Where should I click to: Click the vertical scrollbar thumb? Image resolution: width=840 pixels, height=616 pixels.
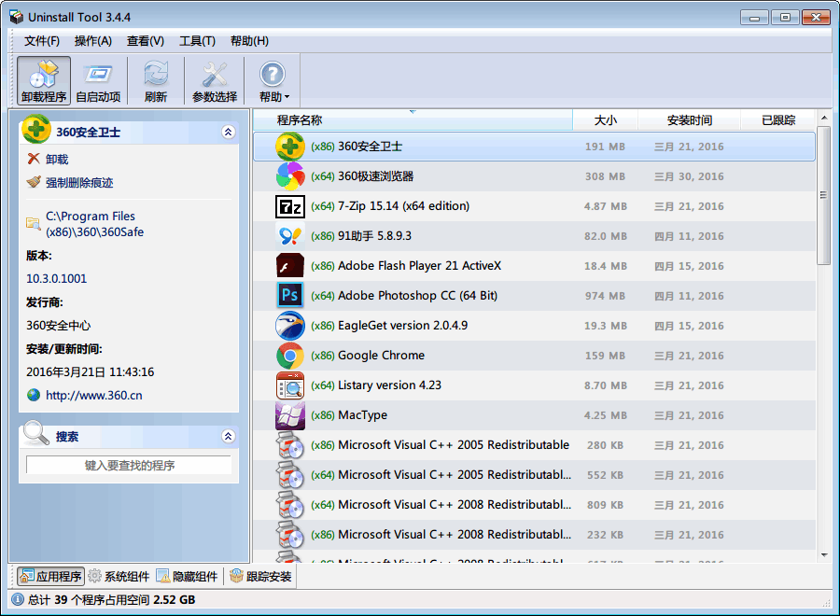coord(824,195)
